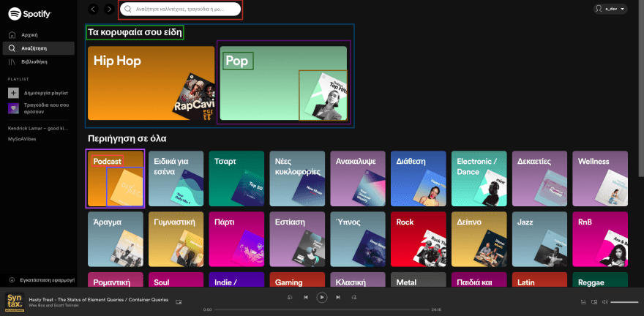The image size is (644, 316).
Task: Open the Gaming category tile
Action: [297, 279]
